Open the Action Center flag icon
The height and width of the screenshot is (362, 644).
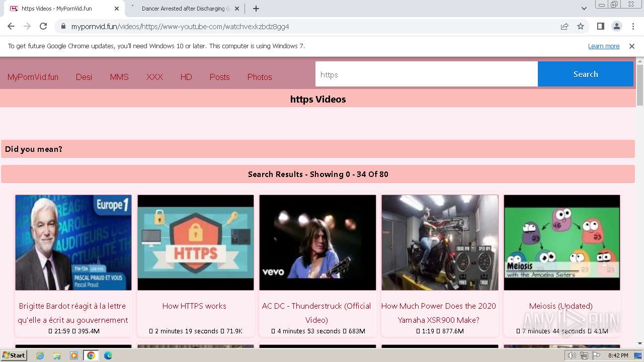[x=596, y=355]
